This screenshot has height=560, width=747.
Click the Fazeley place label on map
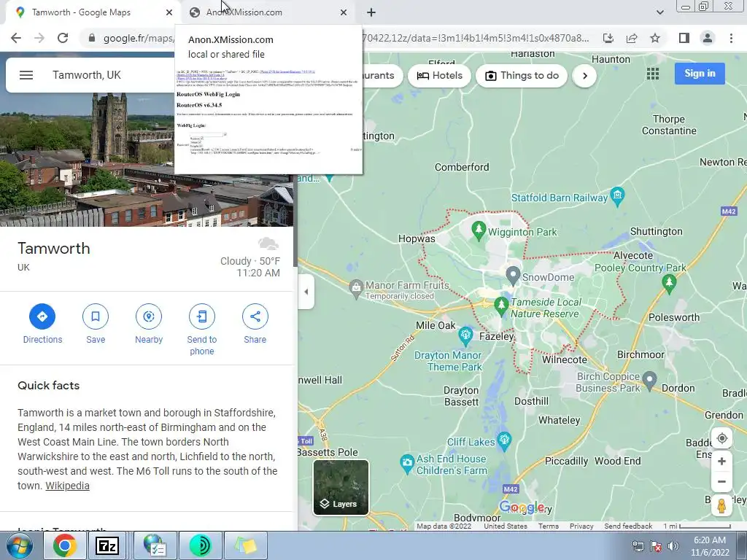coord(496,336)
